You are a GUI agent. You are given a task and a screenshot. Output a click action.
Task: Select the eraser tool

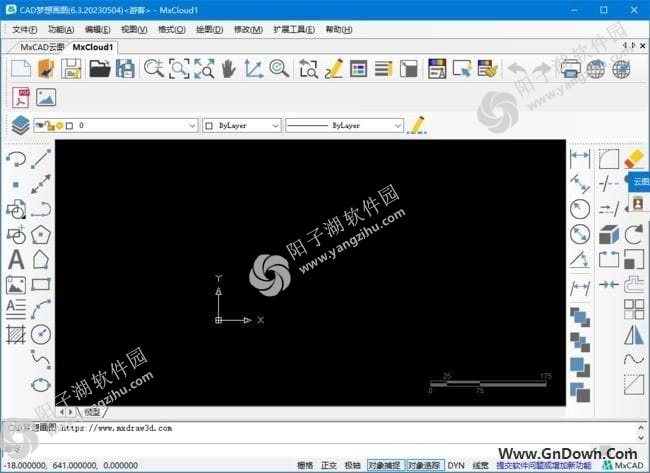coord(634,159)
